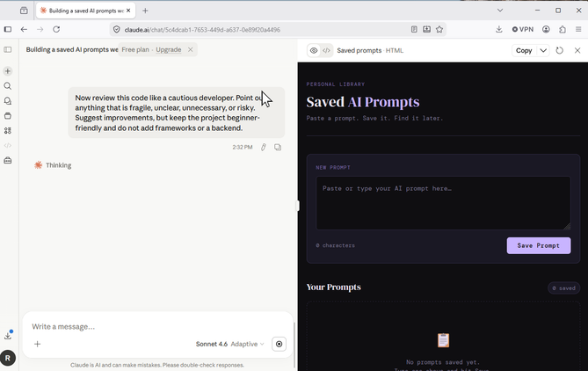Viewport: 588px width, 371px height.
Task: Click the add attachment plus in message box
Action: [x=37, y=344]
